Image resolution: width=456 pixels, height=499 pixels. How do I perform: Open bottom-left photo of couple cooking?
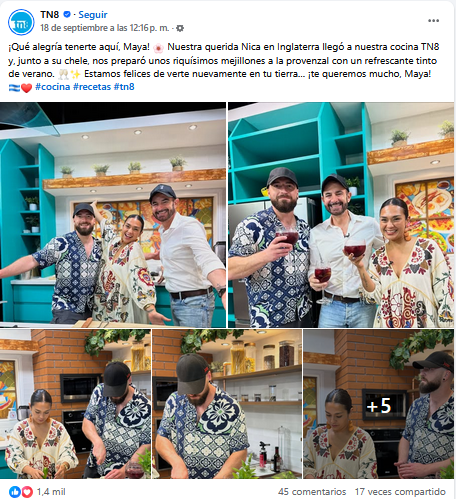(75, 404)
